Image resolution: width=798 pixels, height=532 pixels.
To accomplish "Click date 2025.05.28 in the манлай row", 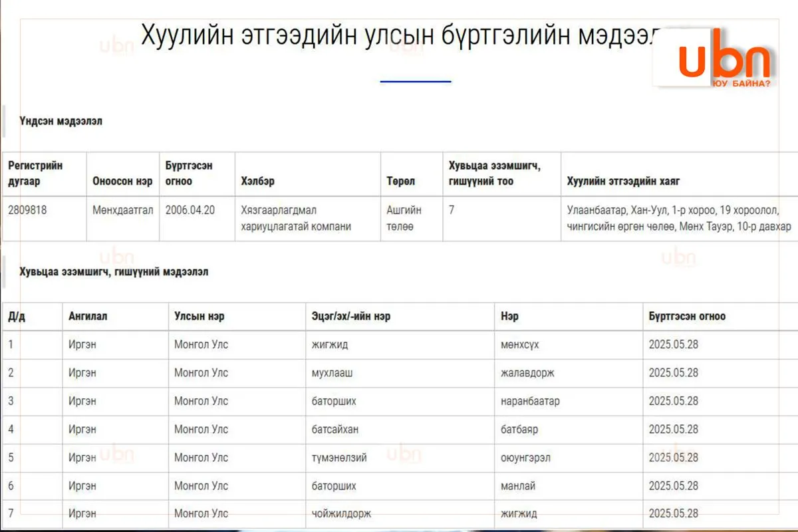I will 674,486.
